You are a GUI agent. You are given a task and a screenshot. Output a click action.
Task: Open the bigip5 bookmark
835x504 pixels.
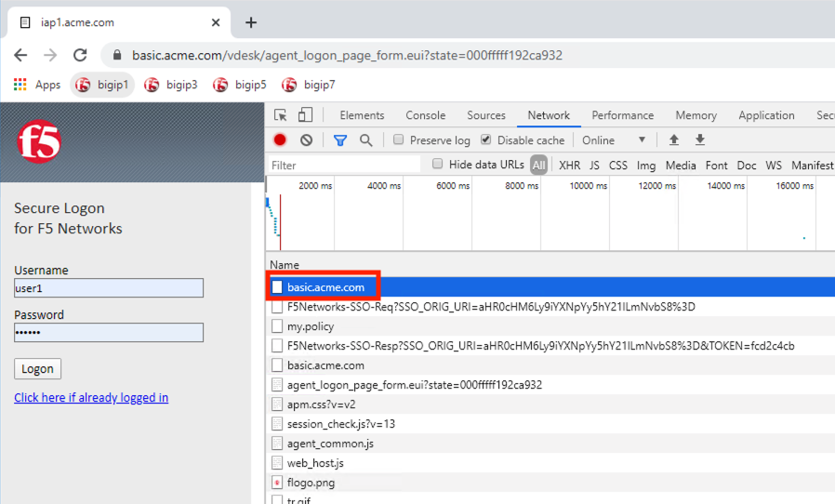point(240,85)
